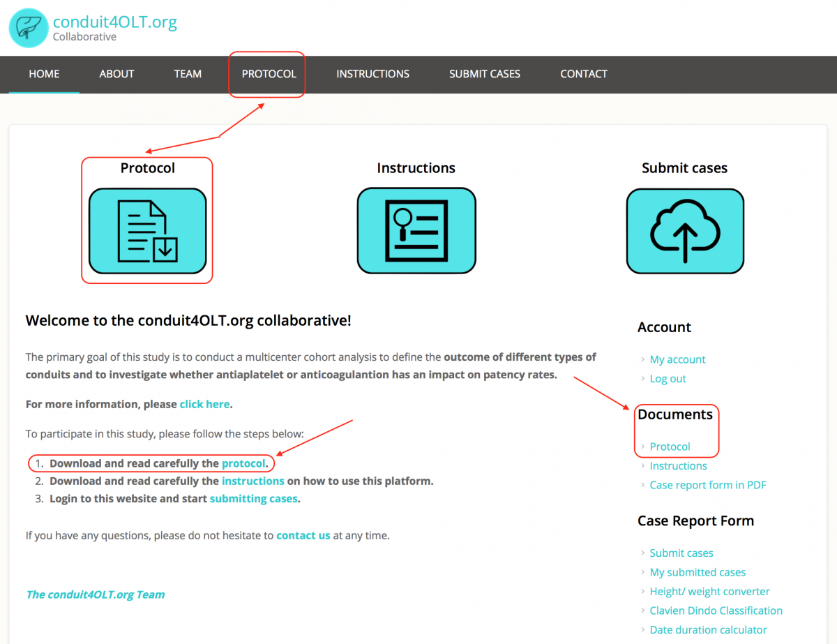Click the 'contact us' text link
837x644 pixels.
[303, 536]
